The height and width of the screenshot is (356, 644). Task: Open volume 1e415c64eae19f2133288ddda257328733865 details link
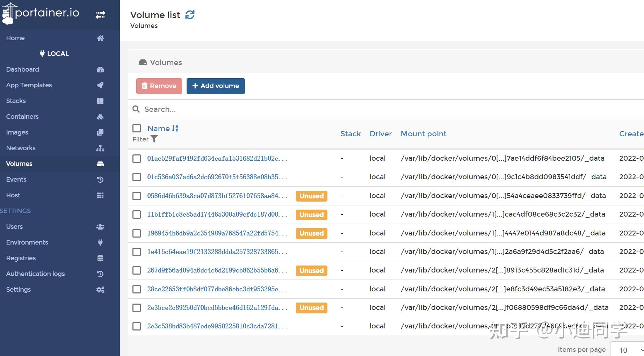point(217,252)
